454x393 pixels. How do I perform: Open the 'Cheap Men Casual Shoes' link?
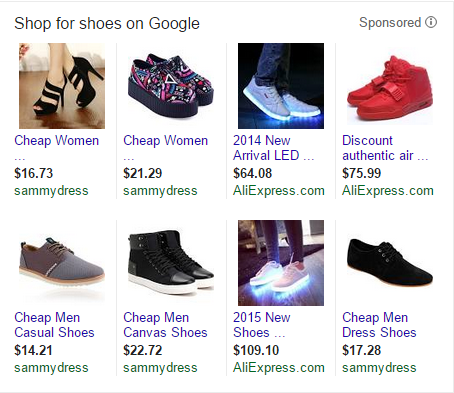click(54, 325)
